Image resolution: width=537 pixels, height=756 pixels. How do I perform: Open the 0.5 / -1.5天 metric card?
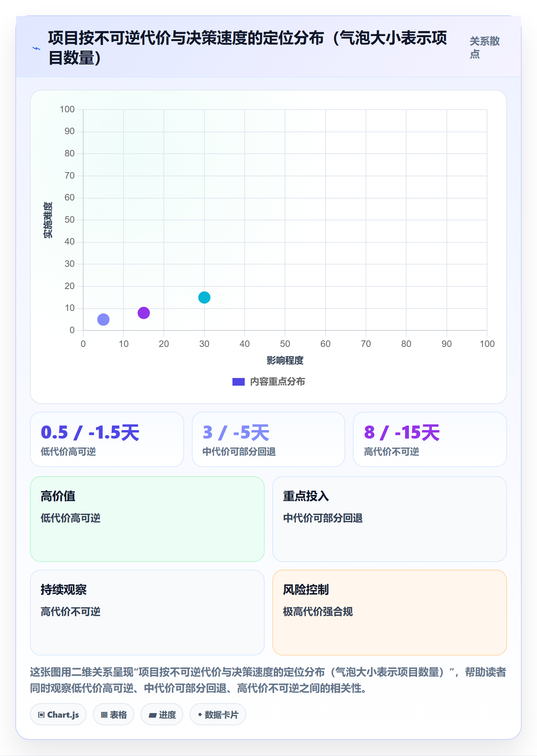(x=107, y=439)
